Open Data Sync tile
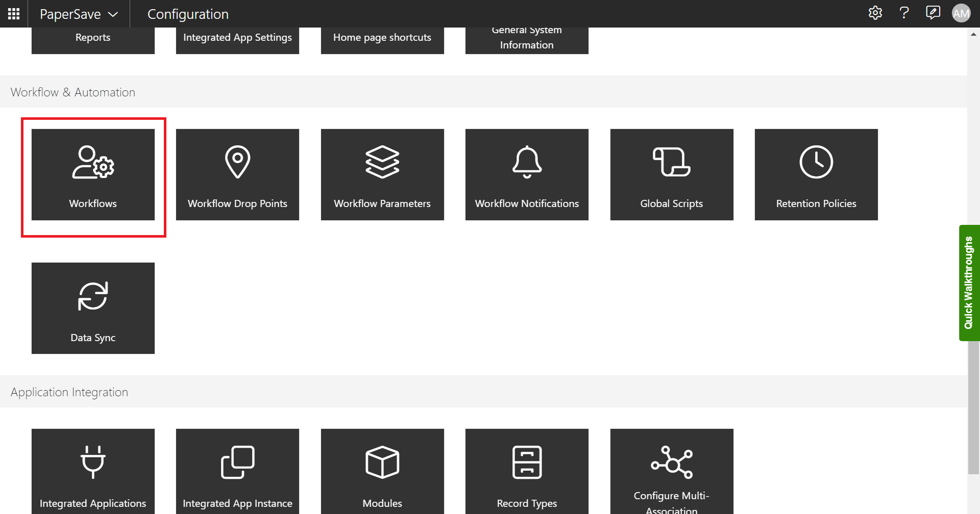This screenshot has width=980, height=514. click(x=93, y=308)
